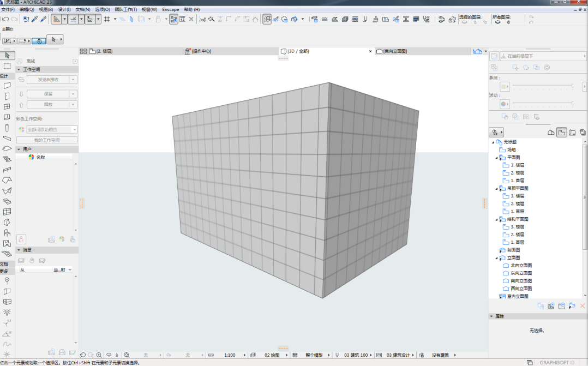Open the 整个模型 selector in the bottom bar
This screenshot has width=588, height=366.
click(x=314, y=355)
